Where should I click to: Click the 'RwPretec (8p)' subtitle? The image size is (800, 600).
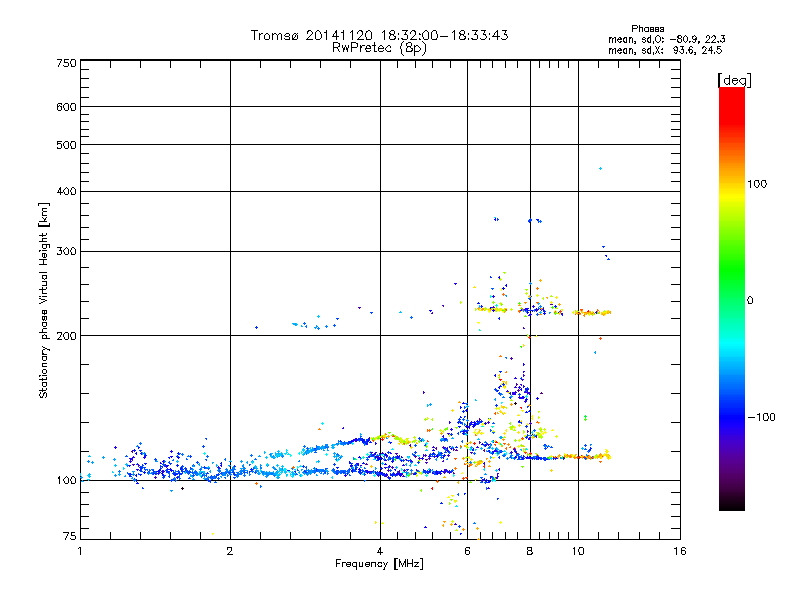pos(379,48)
